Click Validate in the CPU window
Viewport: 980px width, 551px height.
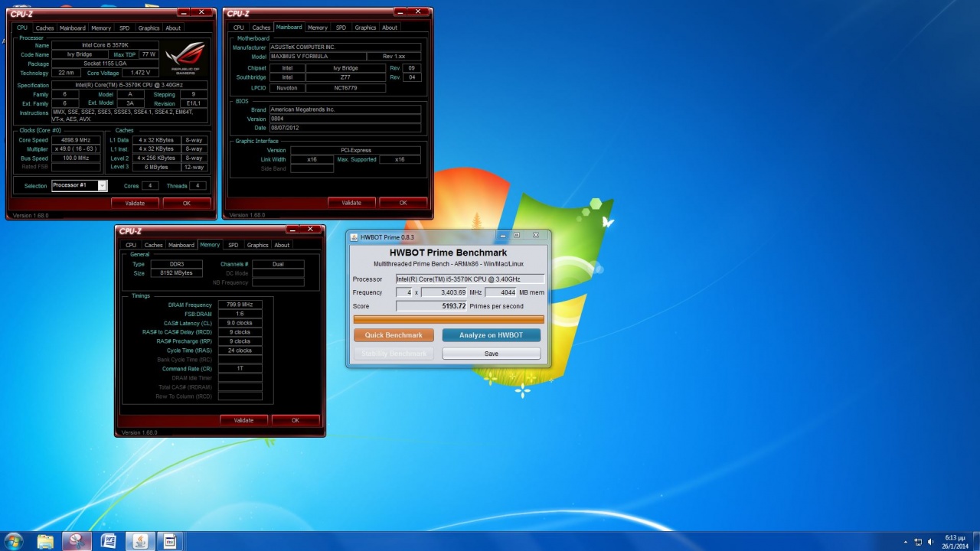(135, 203)
